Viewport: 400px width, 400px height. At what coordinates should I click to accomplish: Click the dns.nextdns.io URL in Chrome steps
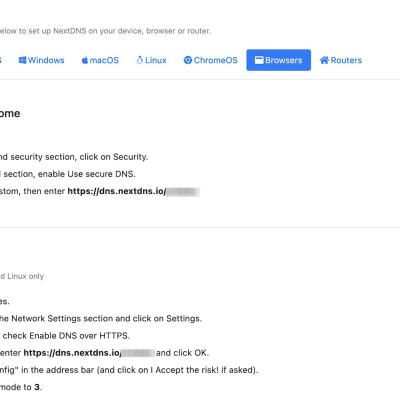click(x=117, y=191)
